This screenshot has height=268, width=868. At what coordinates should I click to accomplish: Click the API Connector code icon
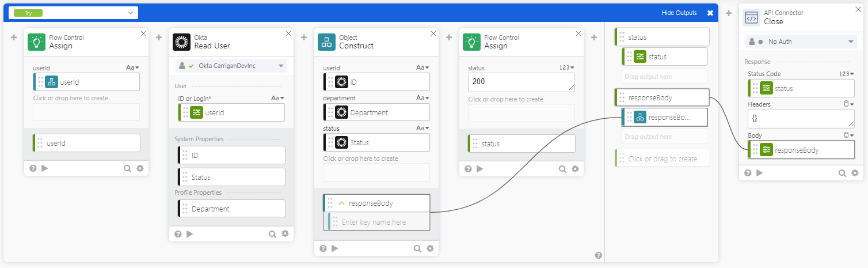[751, 18]
